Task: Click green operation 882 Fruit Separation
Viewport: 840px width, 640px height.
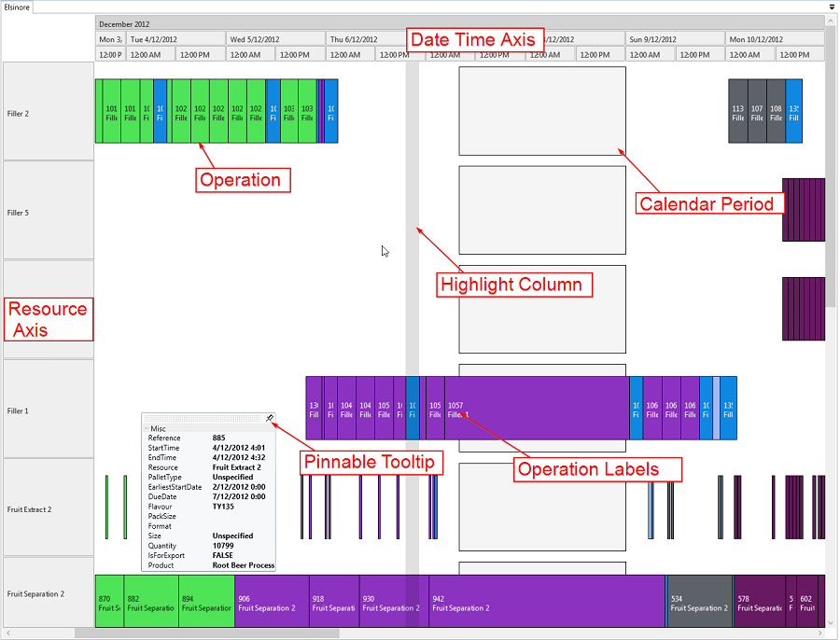Action: point(150,602)
